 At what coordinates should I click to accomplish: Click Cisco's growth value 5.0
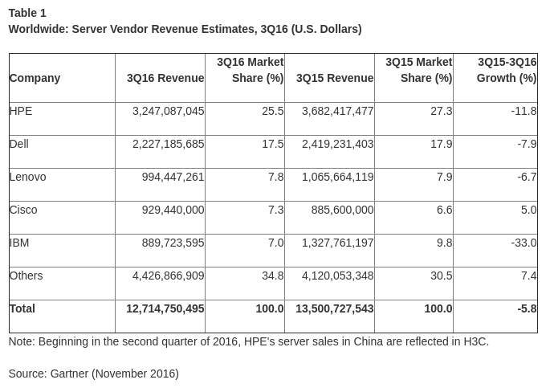(528, 210)
